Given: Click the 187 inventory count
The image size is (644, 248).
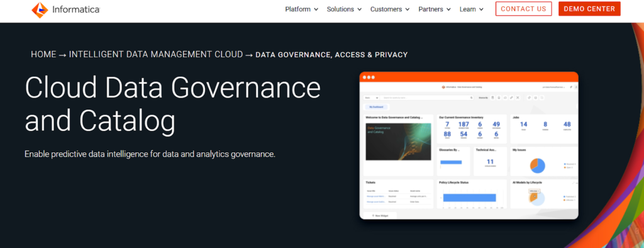Looking at the screenshot, I should [x=464, y=125].
